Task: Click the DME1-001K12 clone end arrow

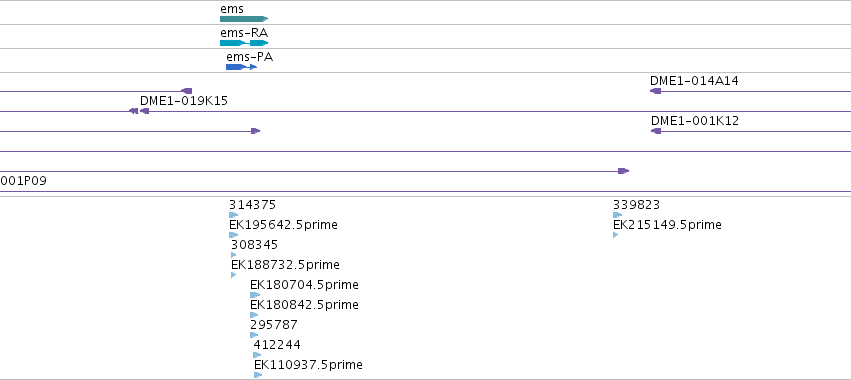Action: click(656, 131)
